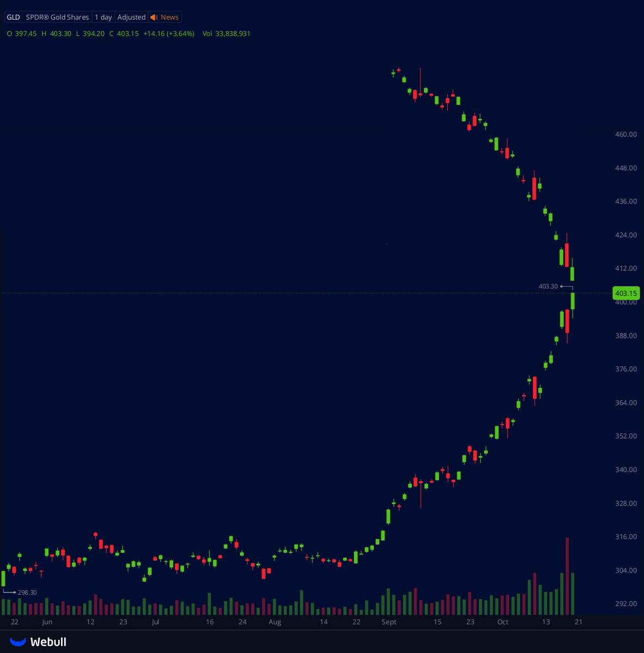Click the Webull logo

(38, 642)
